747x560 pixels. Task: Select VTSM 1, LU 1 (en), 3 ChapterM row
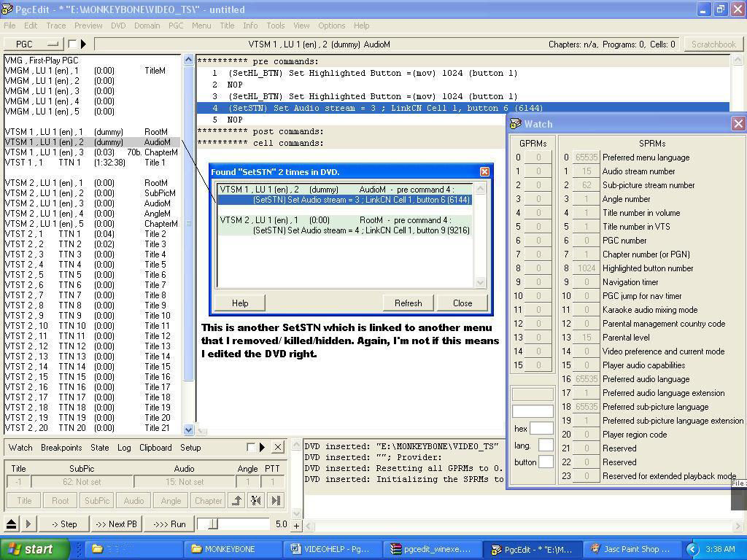tap(91, 152)
